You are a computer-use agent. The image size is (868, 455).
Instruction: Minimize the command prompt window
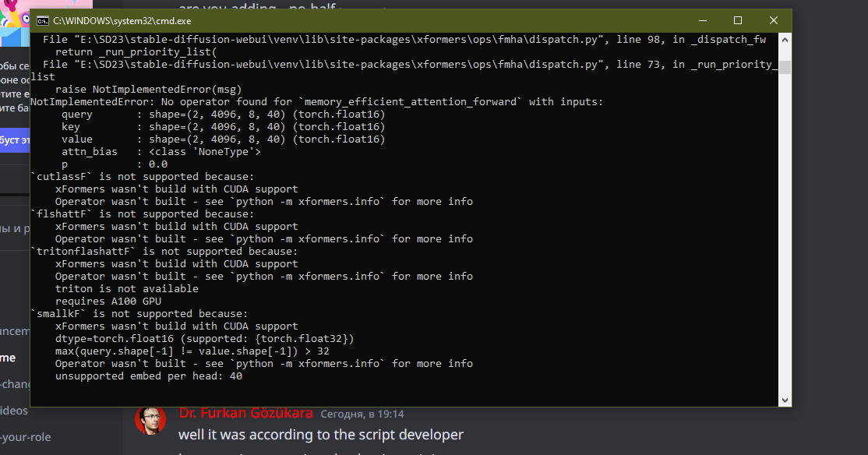point(701,20)
